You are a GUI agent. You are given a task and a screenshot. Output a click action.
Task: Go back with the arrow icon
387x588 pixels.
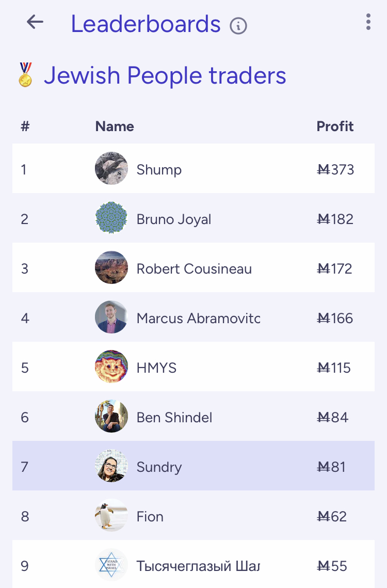(35, 22)
